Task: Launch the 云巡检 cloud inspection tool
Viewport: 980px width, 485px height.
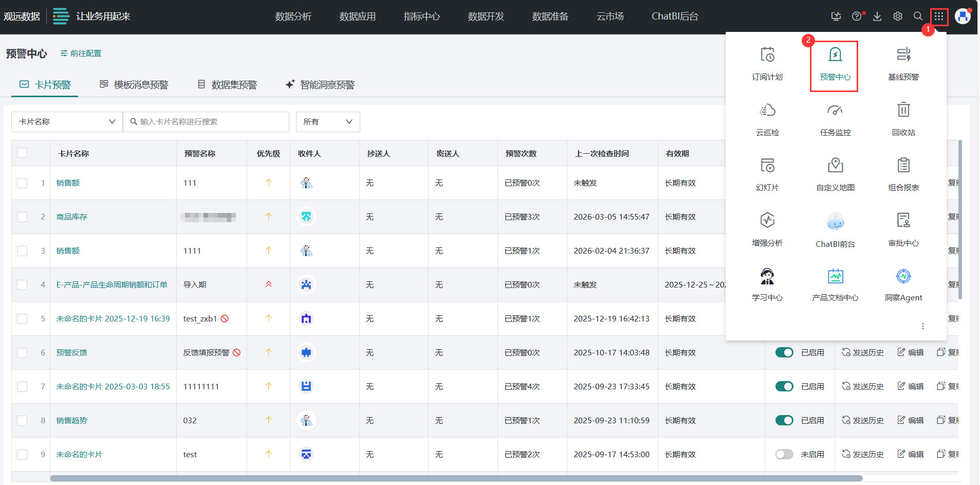Action: click(x=767, y=111)
